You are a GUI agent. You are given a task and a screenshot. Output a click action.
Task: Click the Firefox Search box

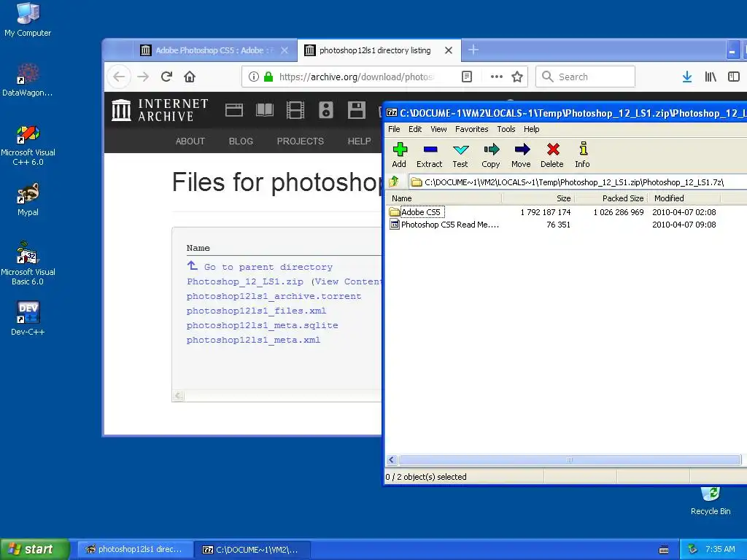[x=586, y=77]
